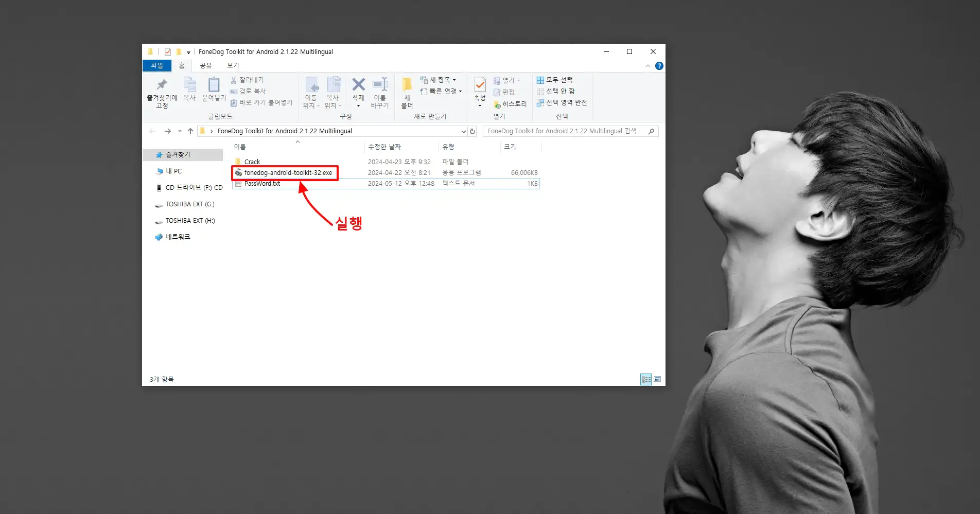The image size is (980, 514).
Task: Select 네트워크 in navigation pane
Action: click(x=172, y=237)
